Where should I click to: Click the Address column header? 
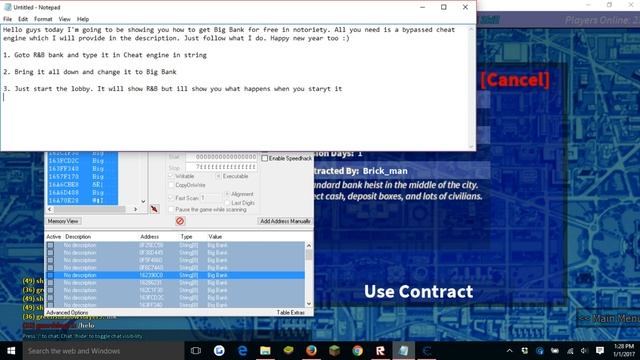point(150,236)
